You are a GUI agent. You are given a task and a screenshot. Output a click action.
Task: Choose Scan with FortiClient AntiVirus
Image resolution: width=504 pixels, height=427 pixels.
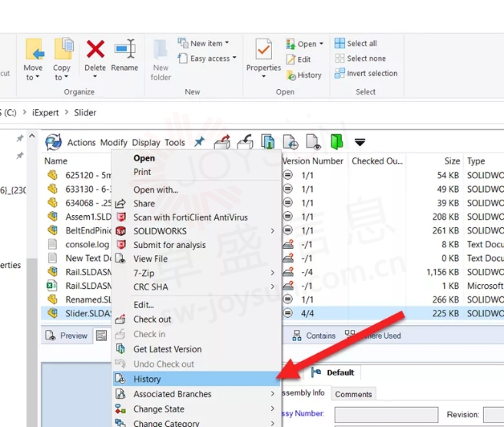click(x=197, y=217)
